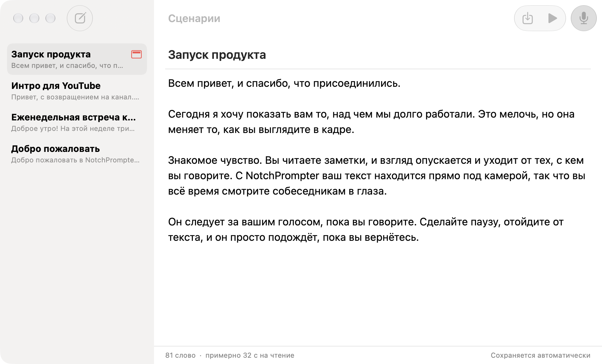Click the paragraph starting Знакомое чувство
This screenshot has width=602, height=364.
click(x=377, y=176)
